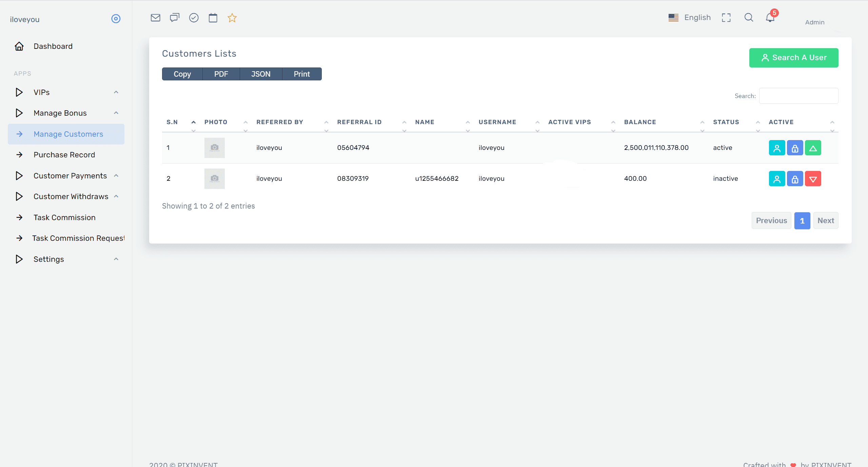Screen dimensions: 868x467
Task: Click the green triangle status toggle in row 1
Action: (x=813, y=148)
